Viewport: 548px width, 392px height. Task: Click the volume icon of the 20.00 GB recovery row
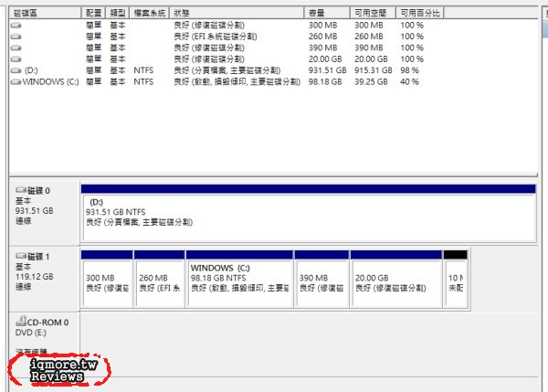point(16,59)
